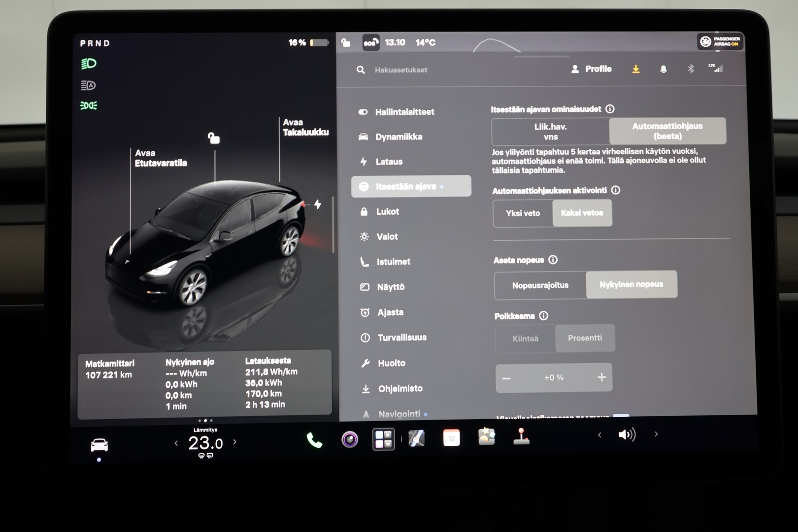This screenshot has width=798, height=532.
Task: Increase temperature with right chevron
Action: coord(234,442)
